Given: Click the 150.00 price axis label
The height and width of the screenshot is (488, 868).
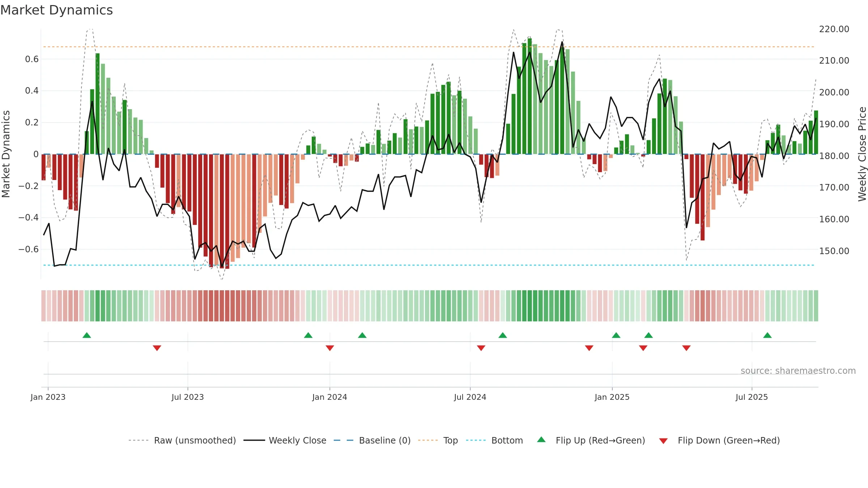Looking at the screenshot, I should [x=834, y=251].
